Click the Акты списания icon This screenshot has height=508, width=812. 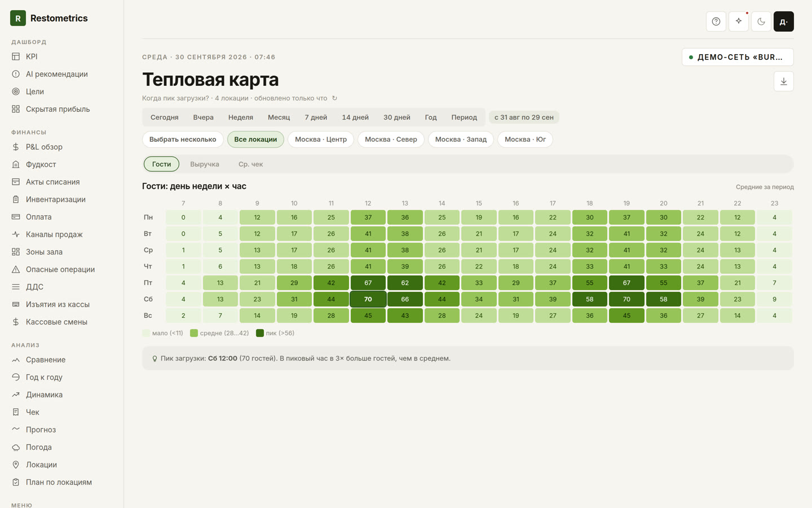click(16, 182)
